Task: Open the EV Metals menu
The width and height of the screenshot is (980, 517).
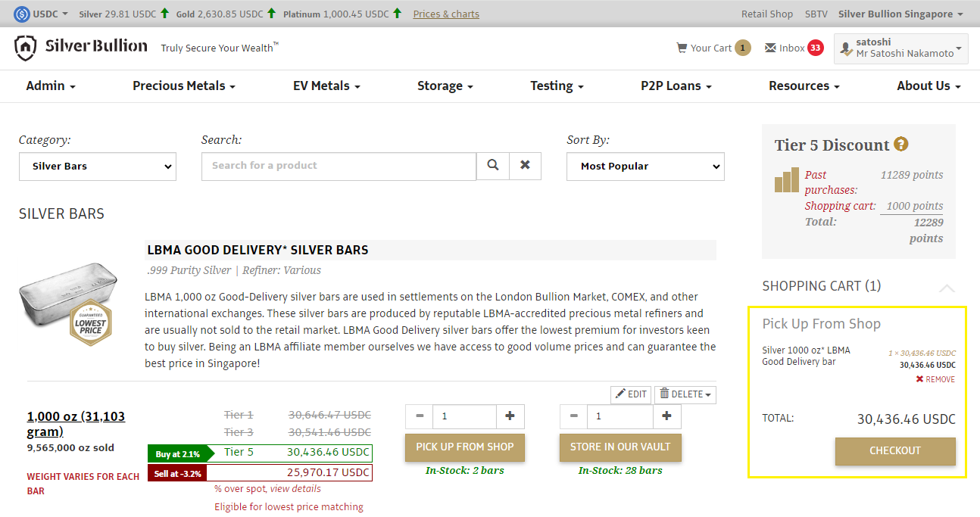Action: (326, 86)
